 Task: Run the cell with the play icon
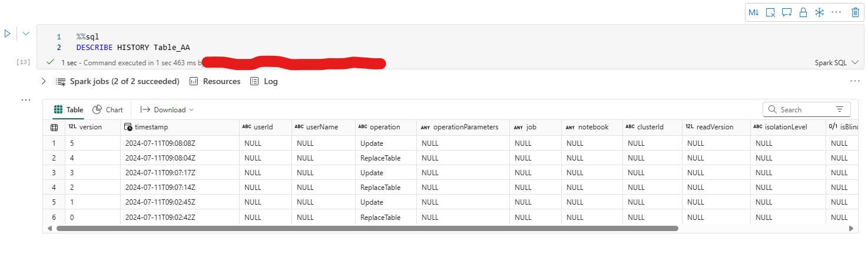point(8,34)
